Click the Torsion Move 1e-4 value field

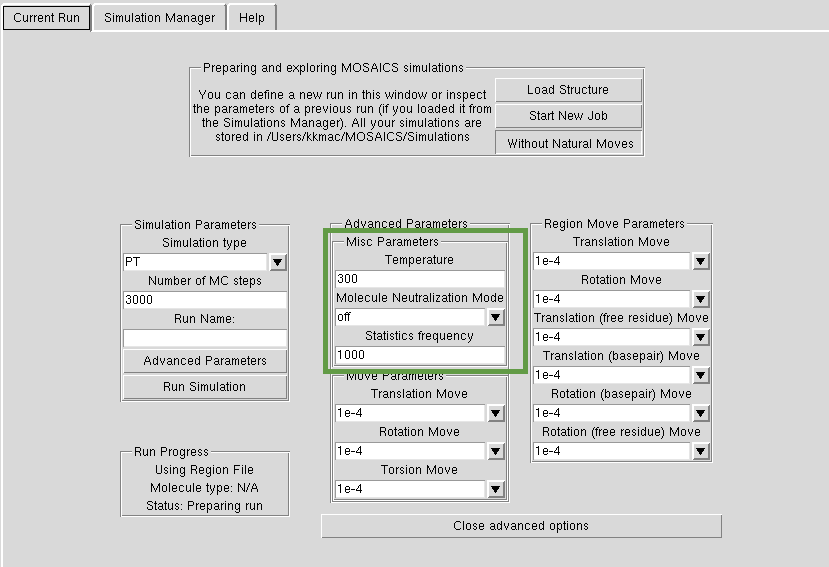point(410,489)
